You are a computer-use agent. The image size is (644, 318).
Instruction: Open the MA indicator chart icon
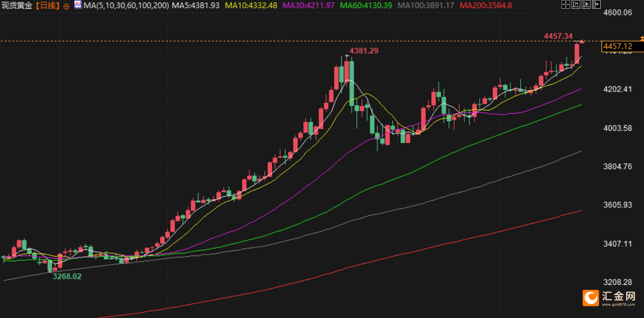pyautogui.click(x=77, y=5)
